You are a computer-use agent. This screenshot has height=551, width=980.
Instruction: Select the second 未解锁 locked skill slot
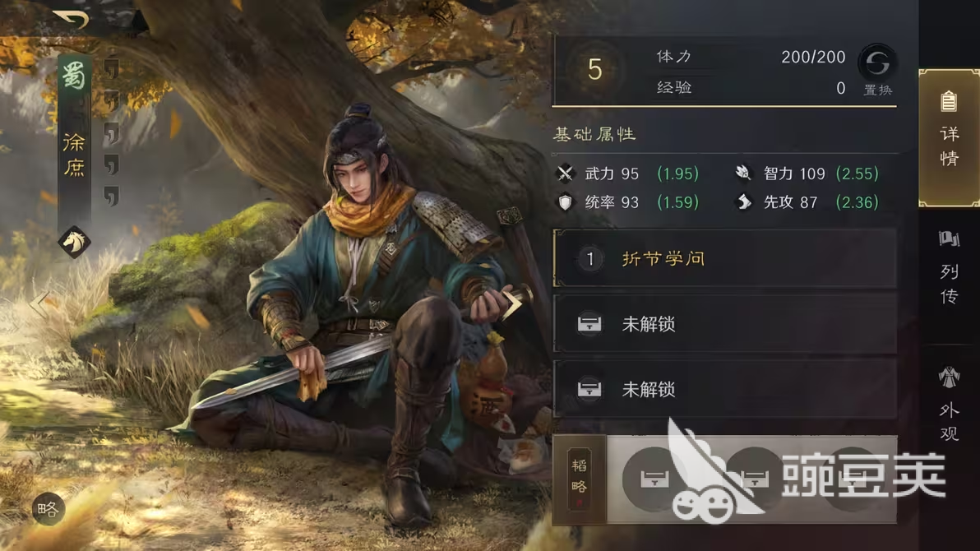(725, 389)
